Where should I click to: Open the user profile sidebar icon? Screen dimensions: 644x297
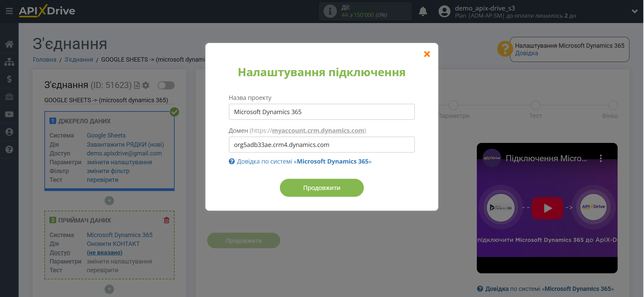click(9, 132)
